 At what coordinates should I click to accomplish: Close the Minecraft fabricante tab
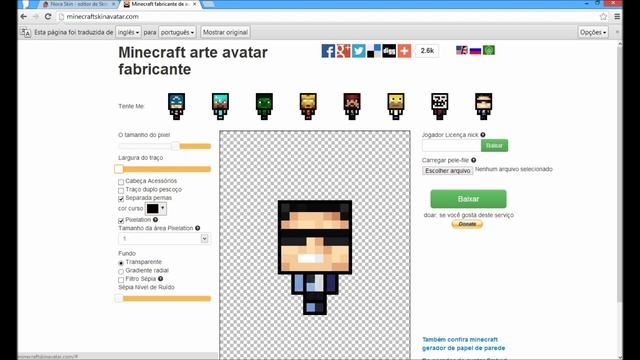point(195,4)
